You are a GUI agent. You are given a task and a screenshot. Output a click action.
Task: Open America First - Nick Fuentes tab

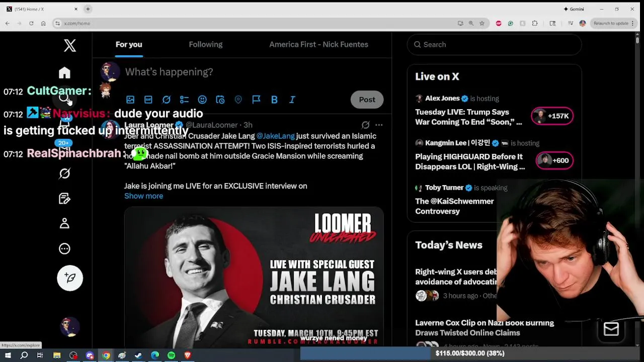318,44
